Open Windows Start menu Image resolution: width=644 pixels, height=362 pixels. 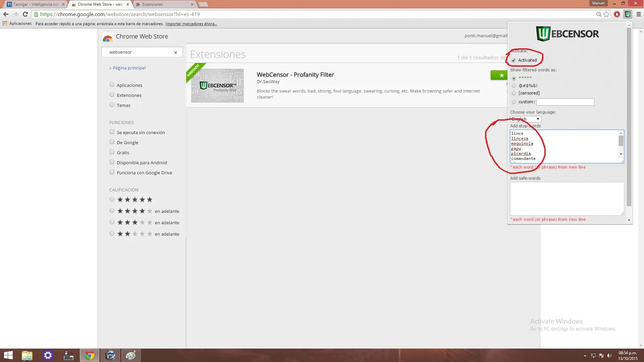click(8, 355)
